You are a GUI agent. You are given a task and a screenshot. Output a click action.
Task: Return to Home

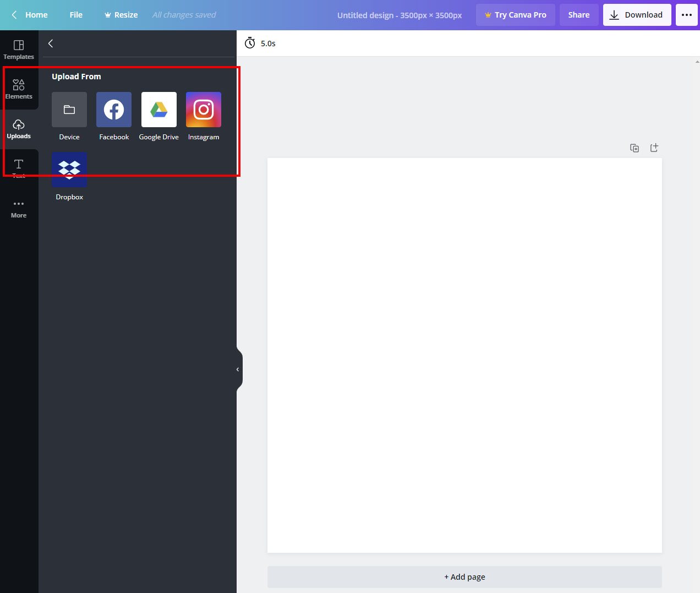30,15
